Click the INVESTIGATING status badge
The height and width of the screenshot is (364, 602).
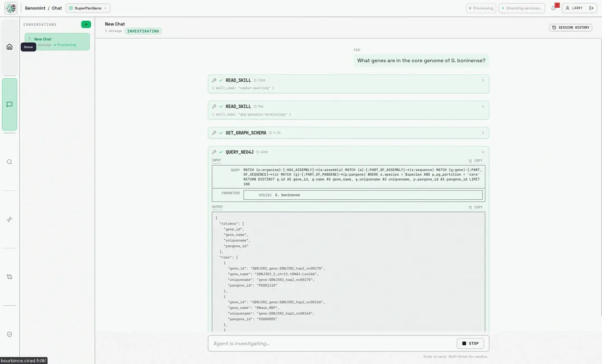click(143, 31)
